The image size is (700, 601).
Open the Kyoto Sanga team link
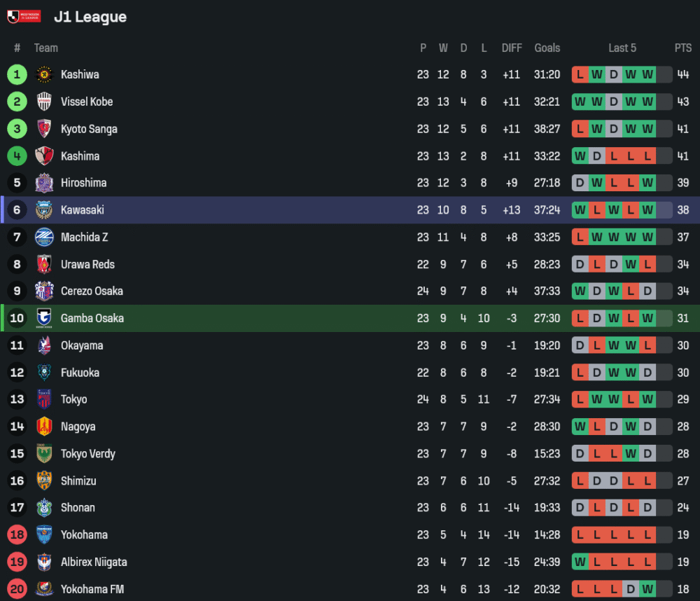pyautogui.click(x=89, y=129)
